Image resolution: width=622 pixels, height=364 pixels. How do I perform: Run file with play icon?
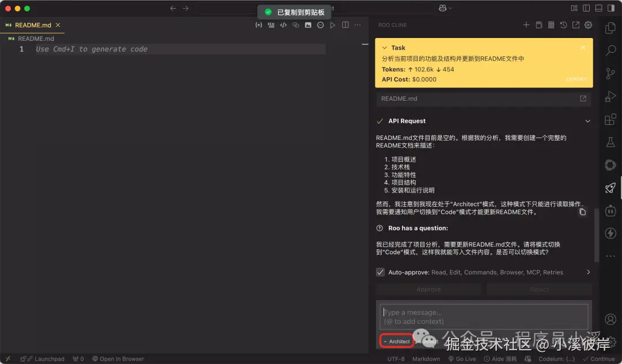333,25
